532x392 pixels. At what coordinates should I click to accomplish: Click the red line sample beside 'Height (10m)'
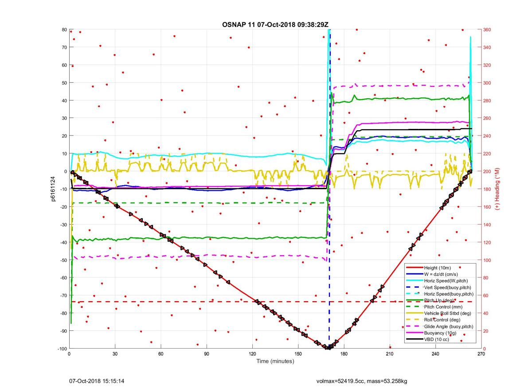coord(415,268)
